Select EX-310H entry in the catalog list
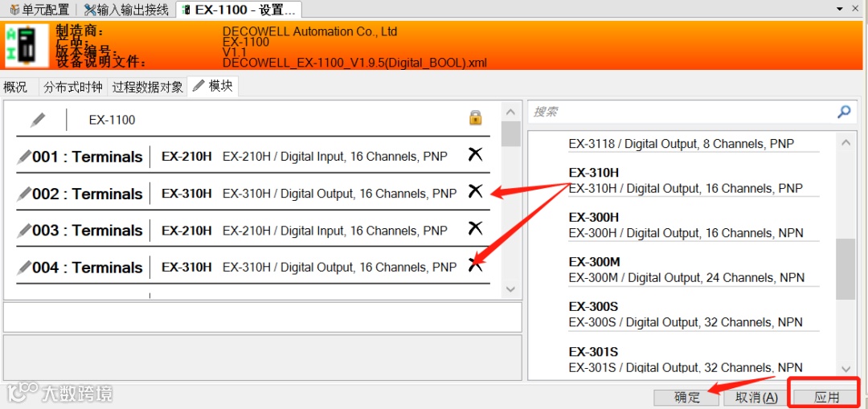Image resolution: width=868 pixels, height=409 pixels. click(694, 181)
